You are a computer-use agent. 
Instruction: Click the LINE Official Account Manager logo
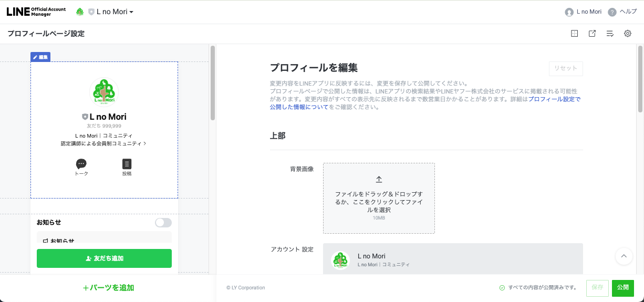point(36,12)
